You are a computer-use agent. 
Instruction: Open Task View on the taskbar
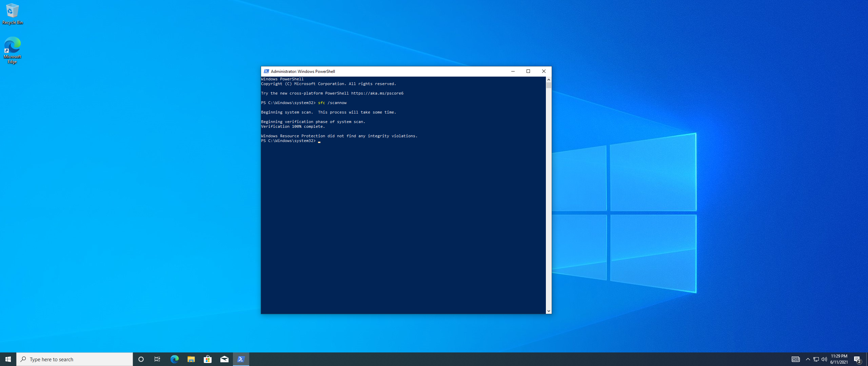coord(157,359)
